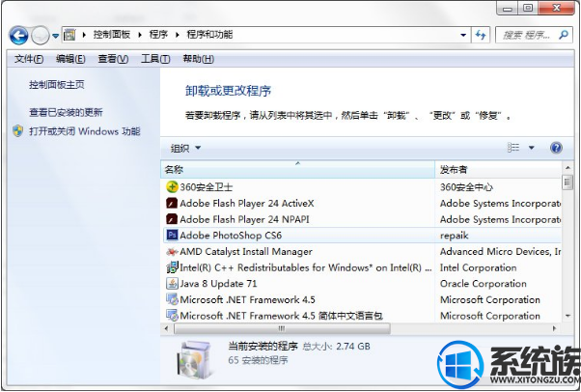
Task: Click the .NET Framework 4.5 简体中文语言包 icon
Action: tap(172, 315)
